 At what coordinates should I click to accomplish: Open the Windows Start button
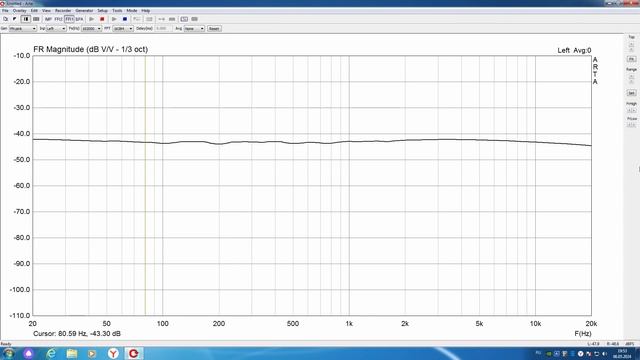(x=9, y=353)
